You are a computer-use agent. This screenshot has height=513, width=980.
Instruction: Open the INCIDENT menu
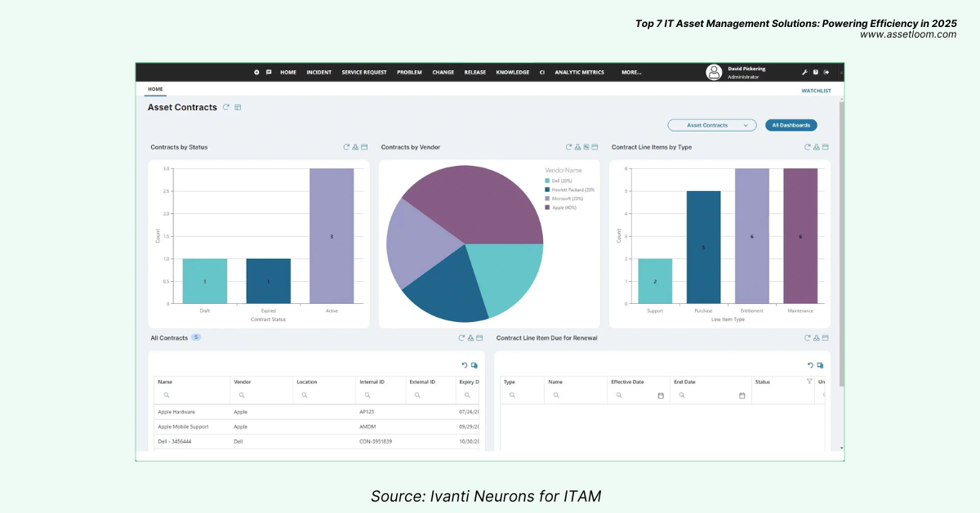click(x=319, y=72)
